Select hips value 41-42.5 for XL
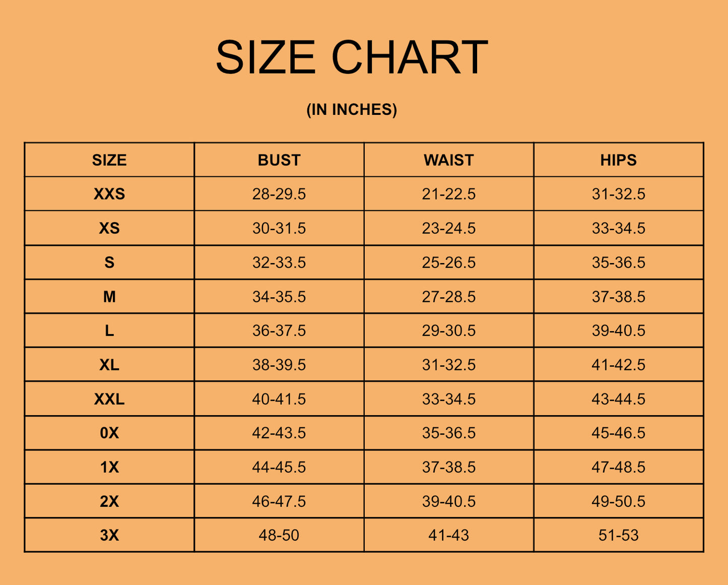The height and width of the screenshot is (585, 728). 618,365
